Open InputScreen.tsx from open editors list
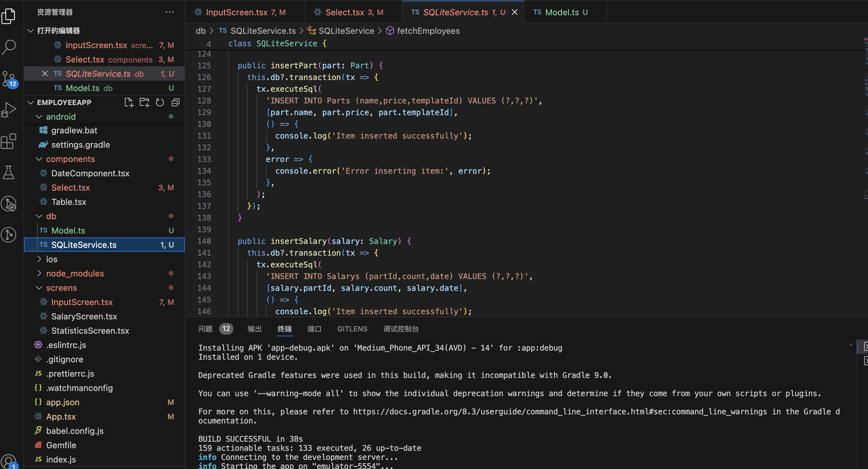This screenshot has width=868, height=469. [104, 45]
